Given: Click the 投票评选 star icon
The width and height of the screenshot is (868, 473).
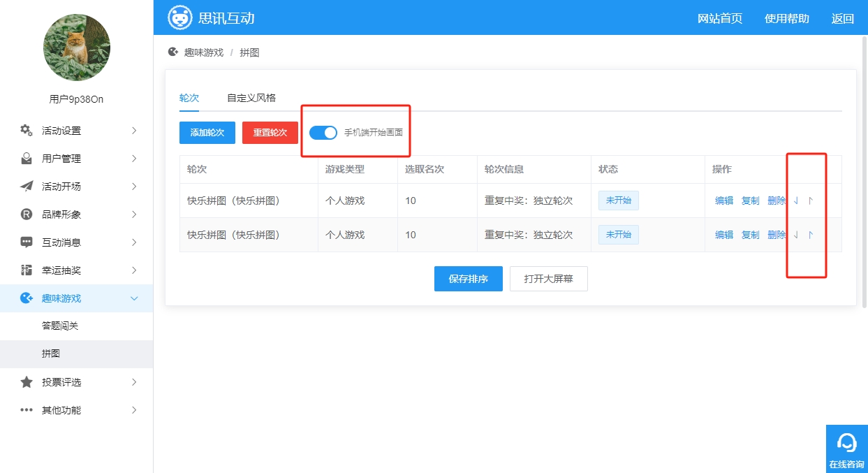Looking at the screenshot, I should [x=27, y=382].
